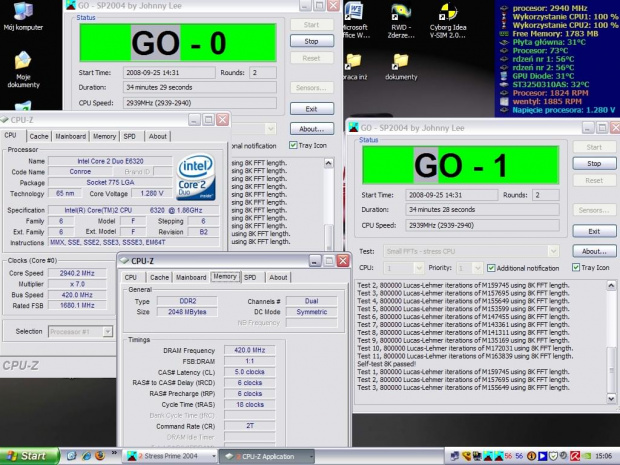This screenshot has width=620, height=465.
Task: Click the drive icon beside ST3250310AS
Action: point(504,84)
